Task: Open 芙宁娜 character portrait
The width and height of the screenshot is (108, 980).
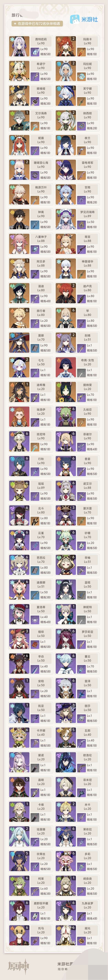Action: [66, 96]
